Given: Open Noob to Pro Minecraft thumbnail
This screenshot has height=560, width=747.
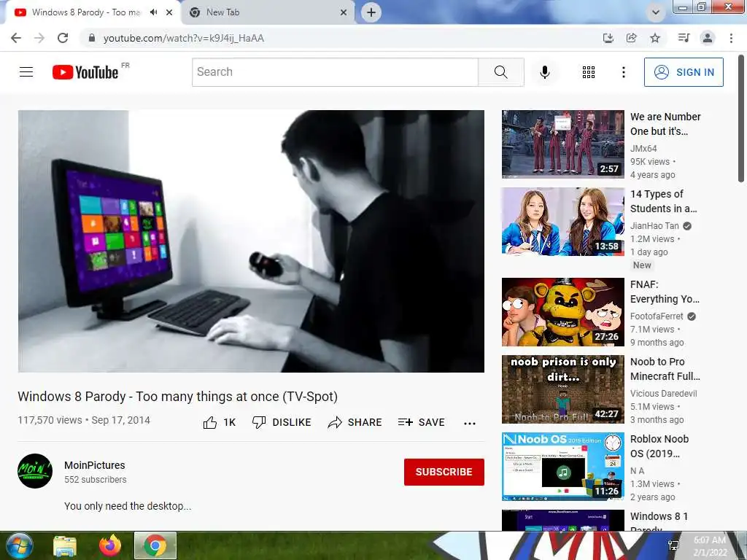Looking at the screenshot, I should click(563, 389).
